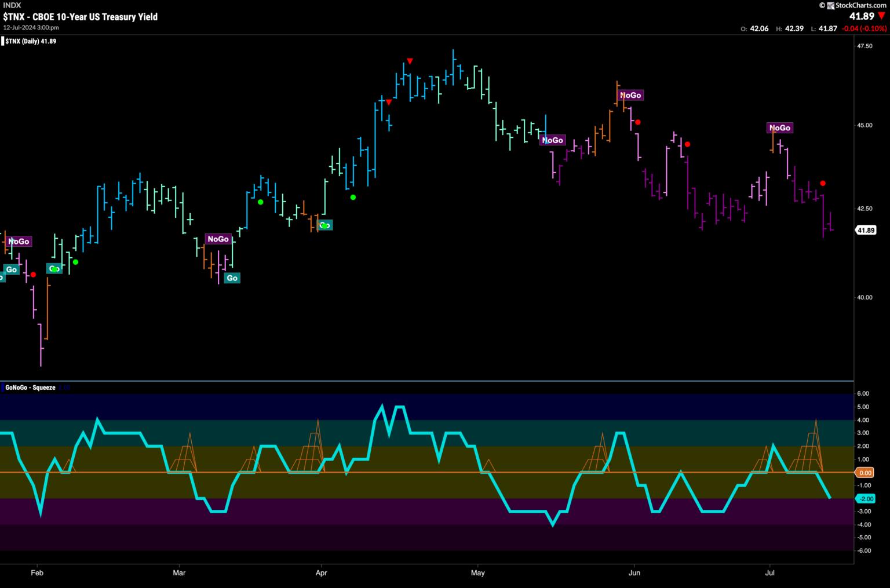Click the $TNX (Daily) 41.89 legend label

click(x=30, y=41)
